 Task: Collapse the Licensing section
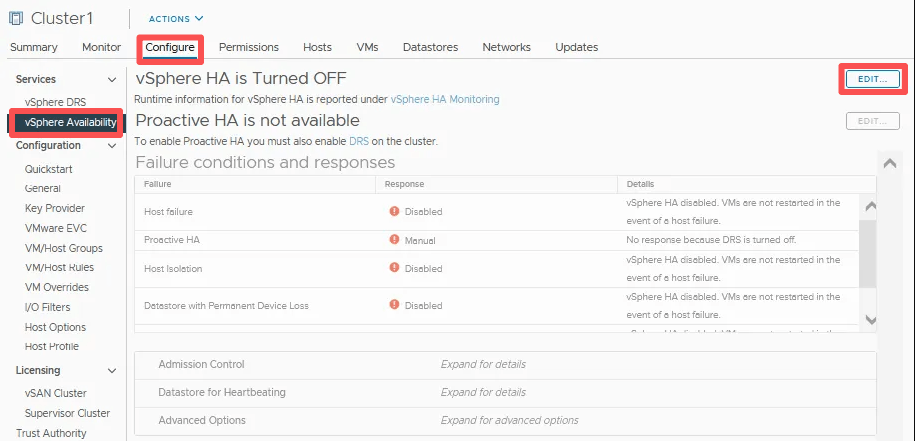click(x=112, y=370)
